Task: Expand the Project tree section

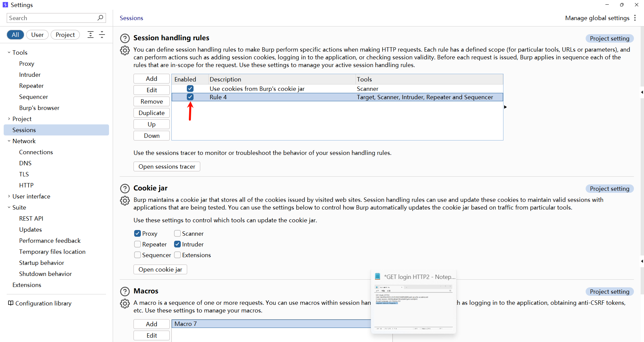Action: click(9, 119)
